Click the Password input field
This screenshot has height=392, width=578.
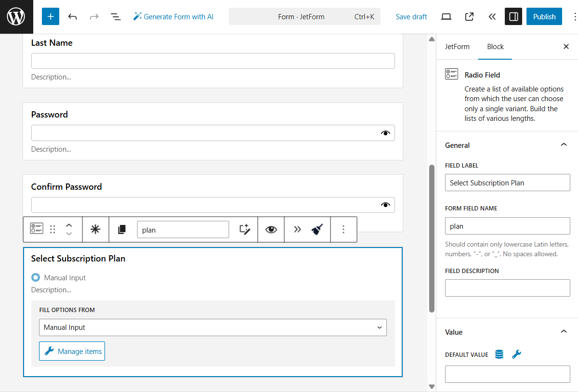click(x=213, y=133)
